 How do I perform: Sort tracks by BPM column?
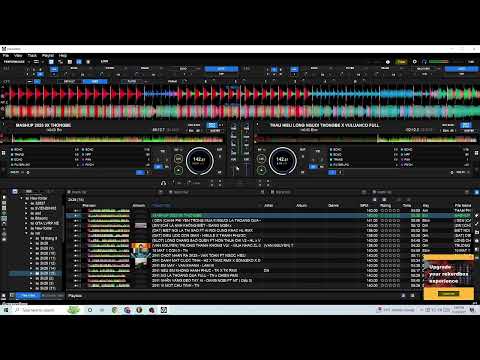point(364,205)
